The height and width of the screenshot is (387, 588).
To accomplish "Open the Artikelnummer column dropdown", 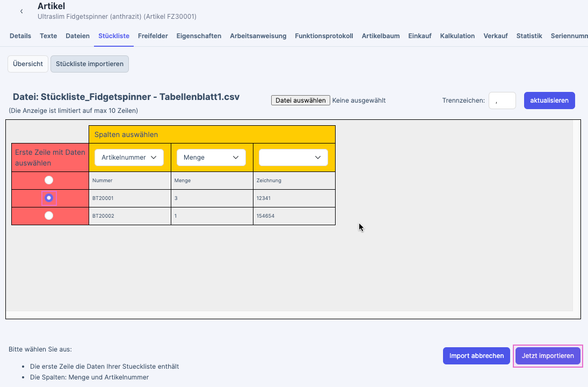I will pos(129,157).
